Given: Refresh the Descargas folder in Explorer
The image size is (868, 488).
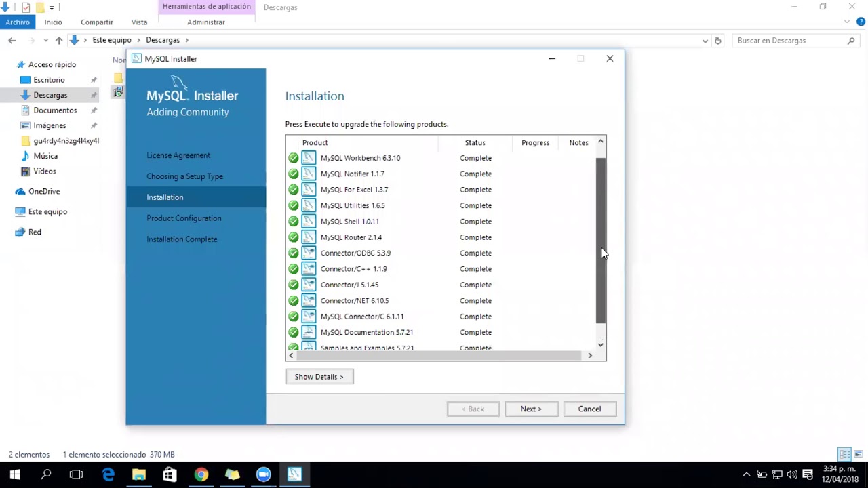Looking at the screenshot, I should click(718, 41).
